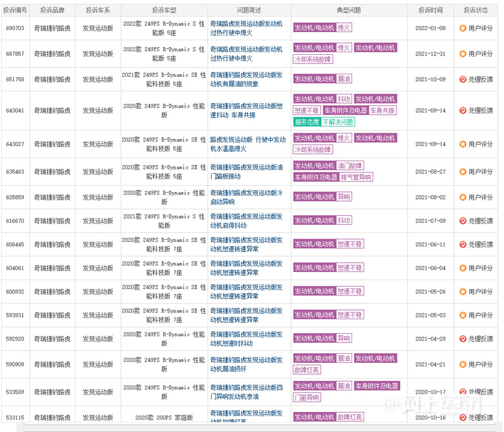Open the 行驶中发动机水温高熄火 complaint link
This screenshot has height=432, width=504.
248,144
